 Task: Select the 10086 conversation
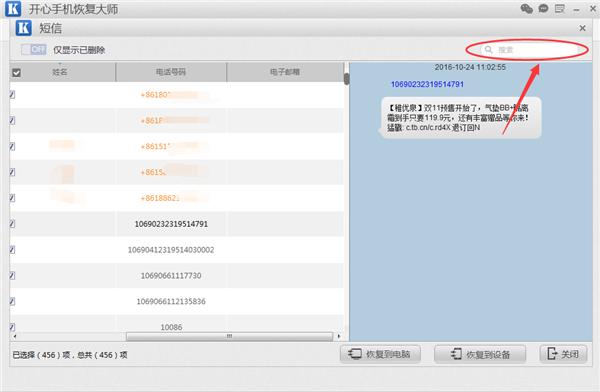(x=171, y=327)
